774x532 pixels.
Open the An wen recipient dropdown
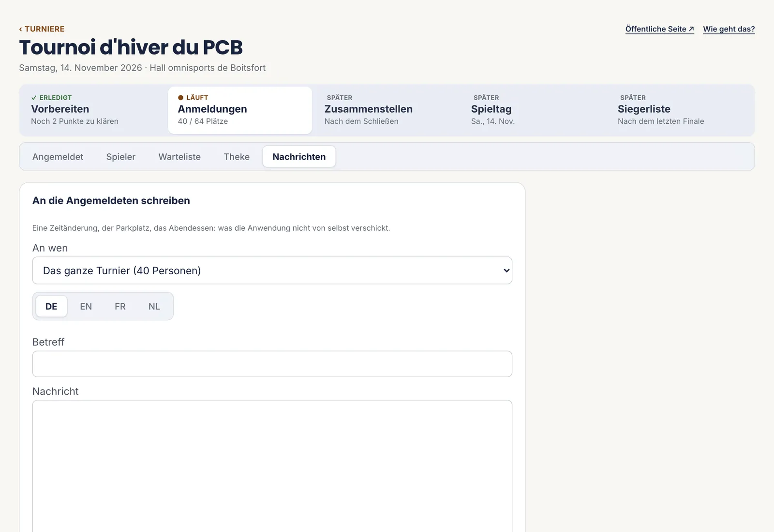tap(272, 270)
